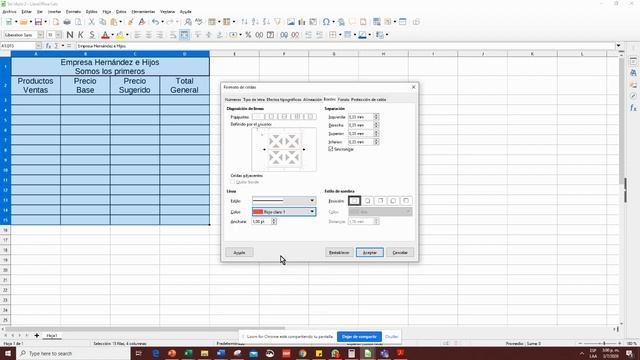Click the zoom slider in status bar

(x=600, y=344)
